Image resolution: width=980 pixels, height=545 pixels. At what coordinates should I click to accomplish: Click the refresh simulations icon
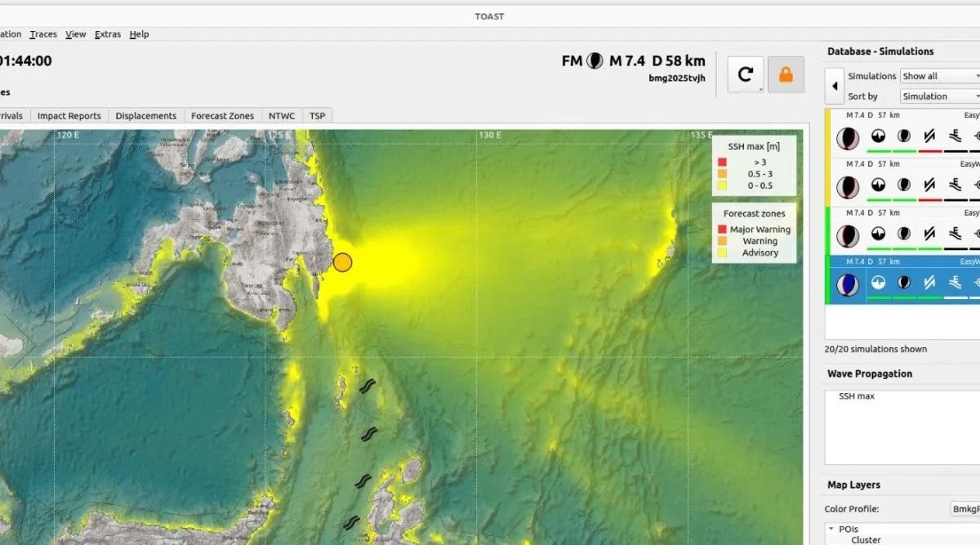(746, 73)
